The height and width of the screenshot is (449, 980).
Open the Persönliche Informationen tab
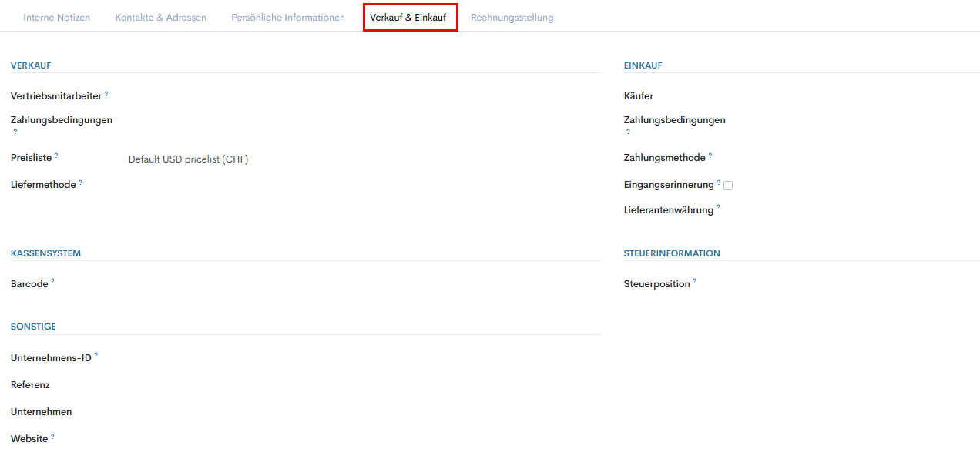(288, 17)
